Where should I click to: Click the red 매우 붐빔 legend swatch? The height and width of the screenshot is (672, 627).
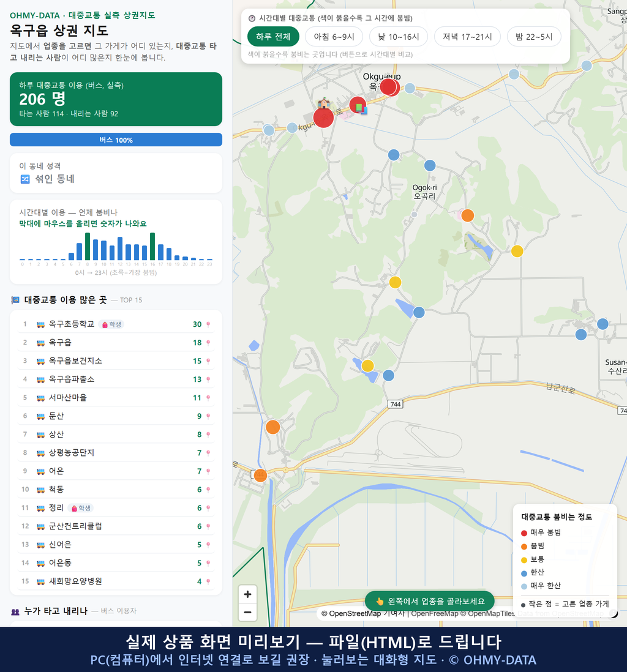click(x=524, y=533)
